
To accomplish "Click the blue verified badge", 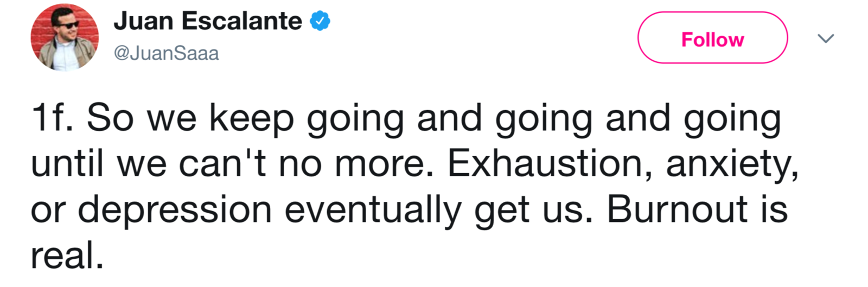I will [x=320, y=21].
